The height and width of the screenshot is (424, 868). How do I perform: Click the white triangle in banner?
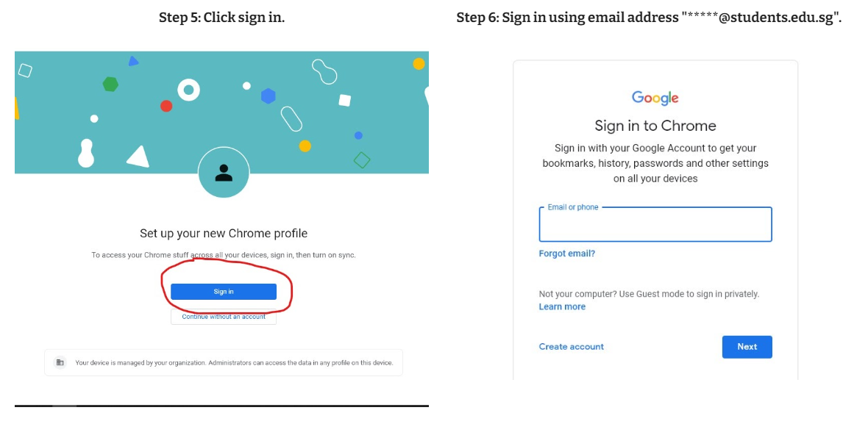(x=138, y=157)
